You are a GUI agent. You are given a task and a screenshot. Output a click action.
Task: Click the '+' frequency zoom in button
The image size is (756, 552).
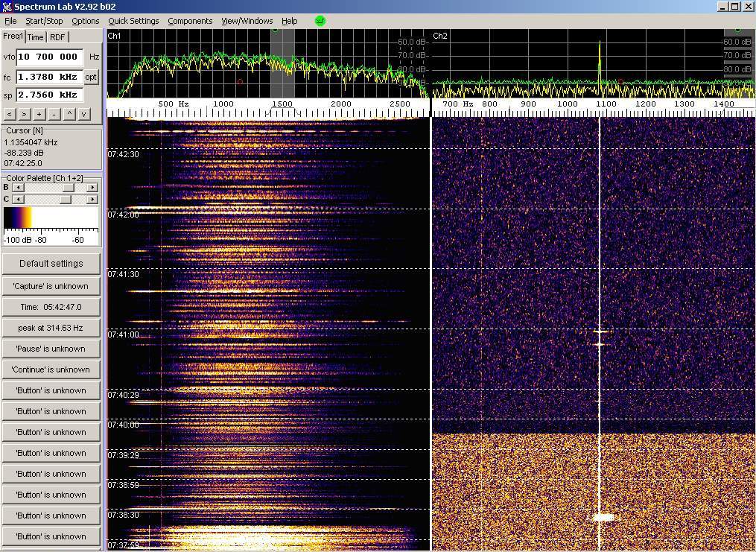(x=39, y=114)
